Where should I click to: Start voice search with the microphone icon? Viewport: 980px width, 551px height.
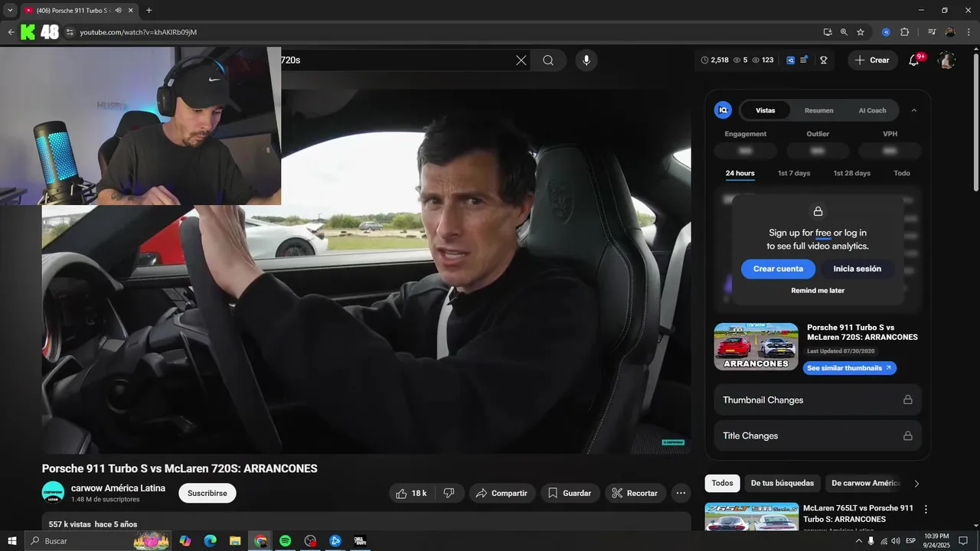pyautogui.click(x=586, y=60)
